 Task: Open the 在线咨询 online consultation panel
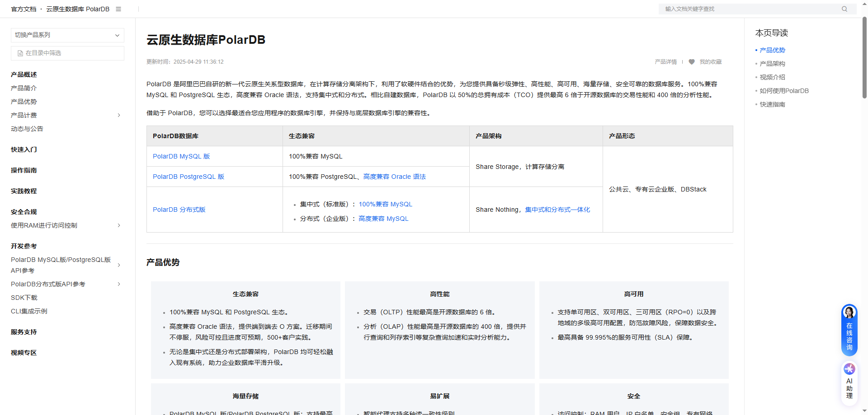point(849,330)
